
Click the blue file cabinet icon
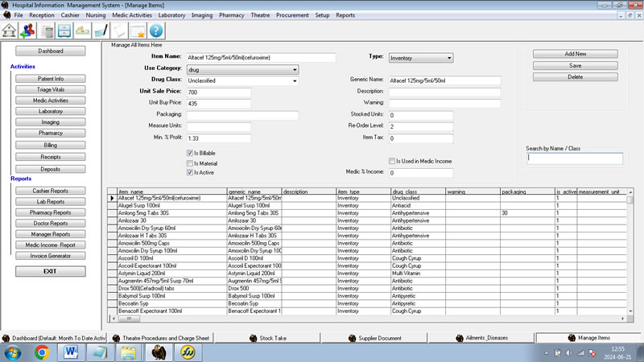point(64,31)
